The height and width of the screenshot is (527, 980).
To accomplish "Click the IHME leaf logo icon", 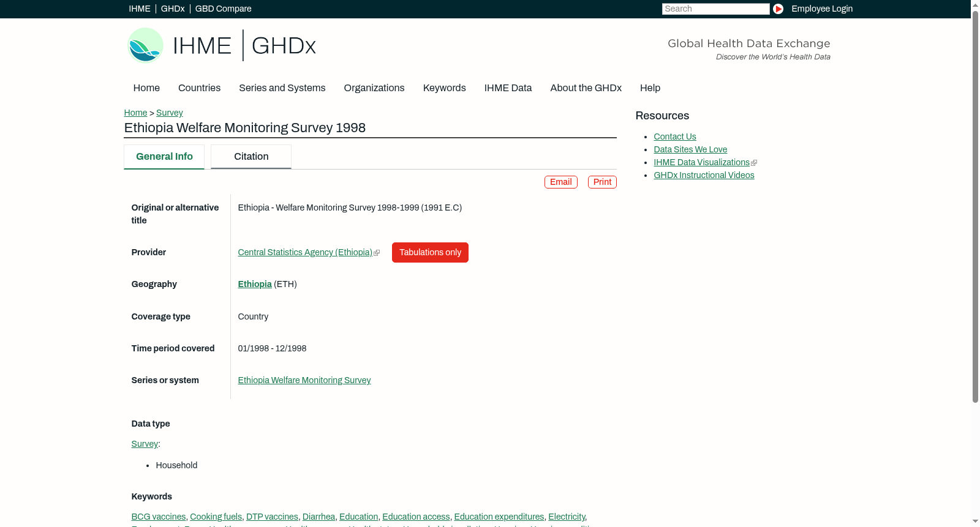I will [x=145, y=45].
